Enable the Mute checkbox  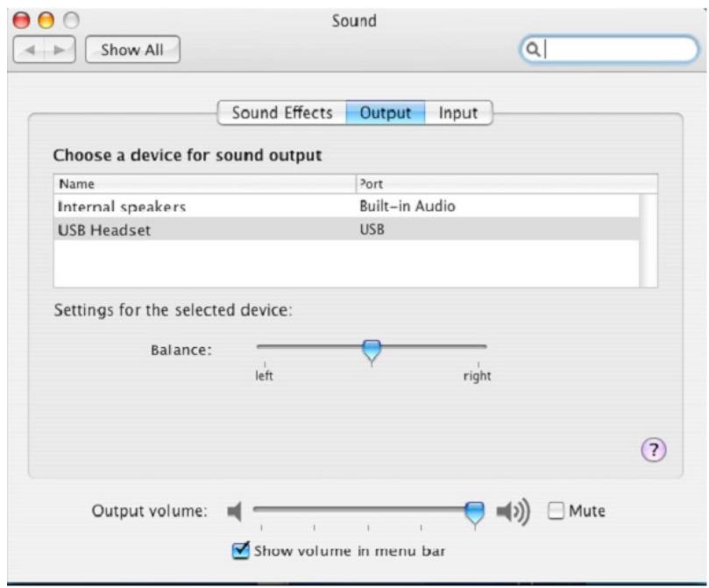(557, 511)
